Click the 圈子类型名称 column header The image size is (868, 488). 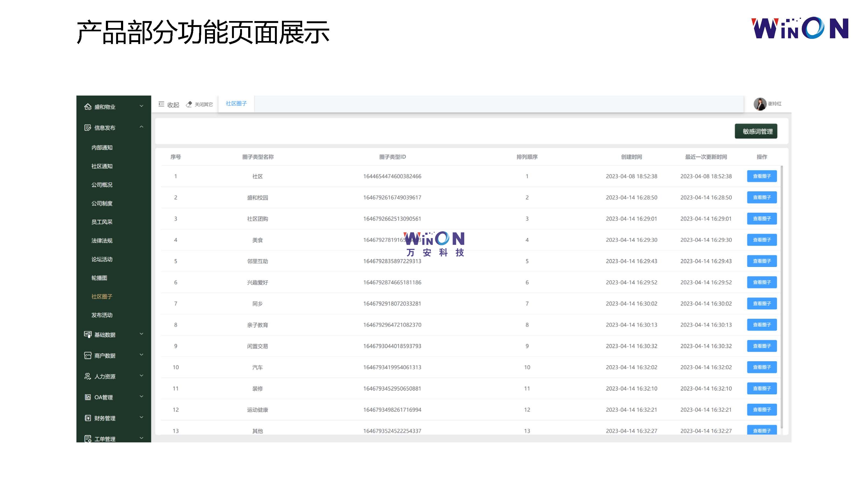[x=258, y=157]
